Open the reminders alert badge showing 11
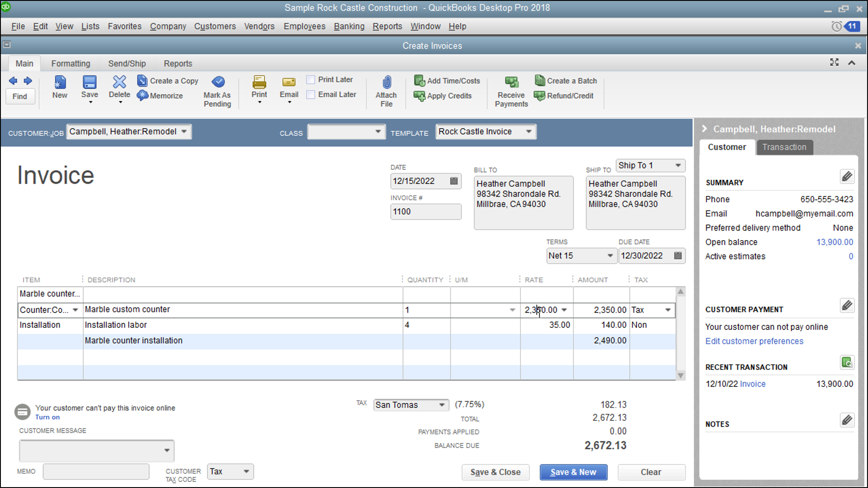The width and height of the screenshot is (868, 488). (851, 26)
